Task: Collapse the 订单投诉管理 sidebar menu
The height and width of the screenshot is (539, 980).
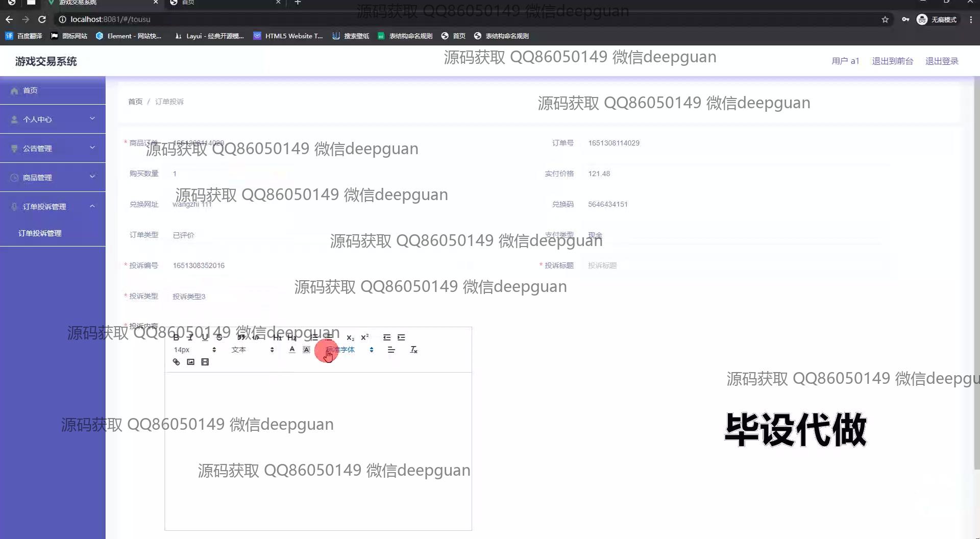Action: [x=53, y=207]
